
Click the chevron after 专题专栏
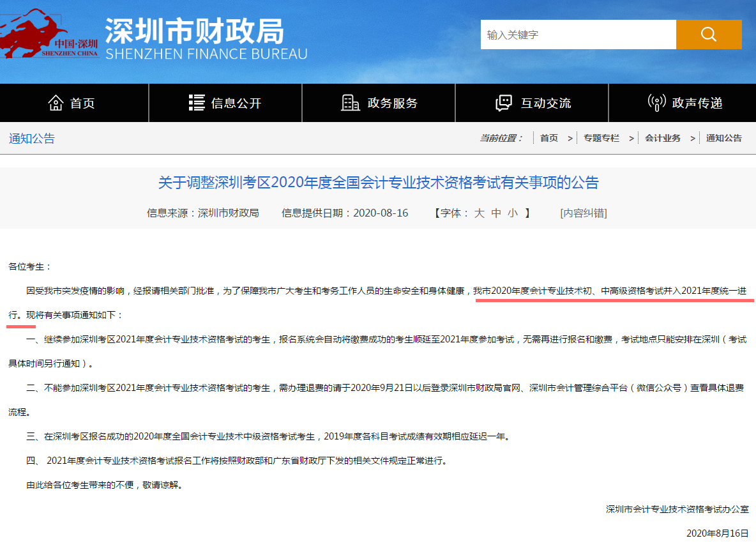[x=631, y=137]
